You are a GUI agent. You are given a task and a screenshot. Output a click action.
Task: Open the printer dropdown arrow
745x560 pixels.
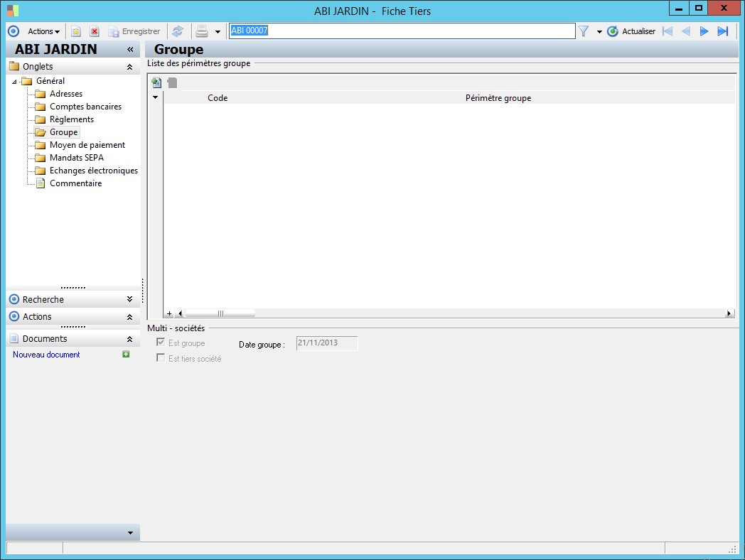[x=218, y=32]
